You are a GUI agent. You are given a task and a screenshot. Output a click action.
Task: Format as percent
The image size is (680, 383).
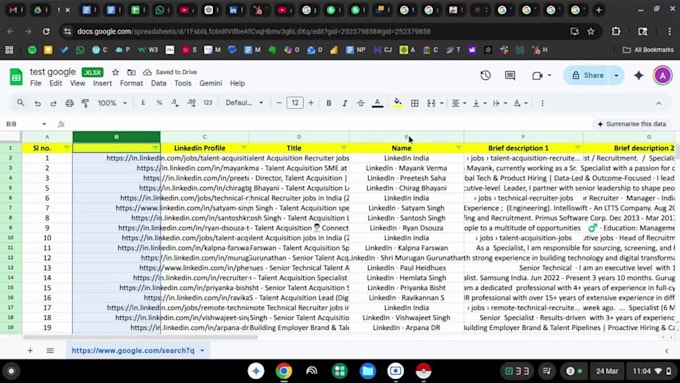pyautogui.click(x=159, y=103)
